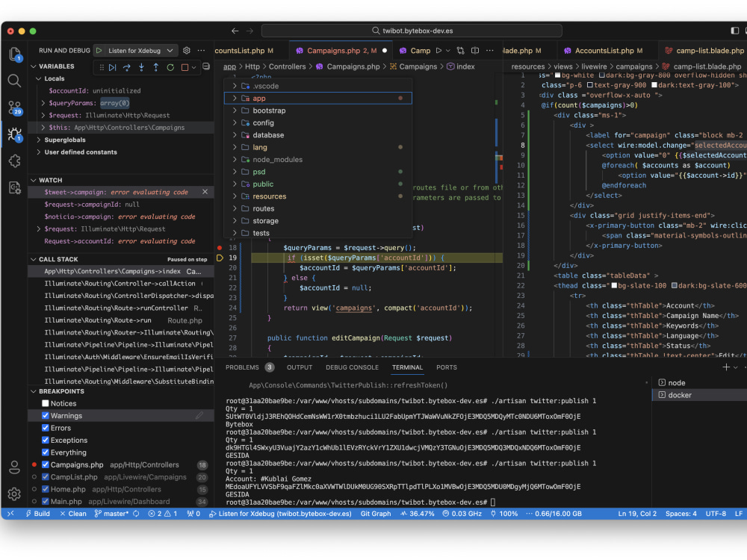This screenshot has width=747, height=560.
Task: Open the Explorer view in activity bar
Action: point(15,54)
